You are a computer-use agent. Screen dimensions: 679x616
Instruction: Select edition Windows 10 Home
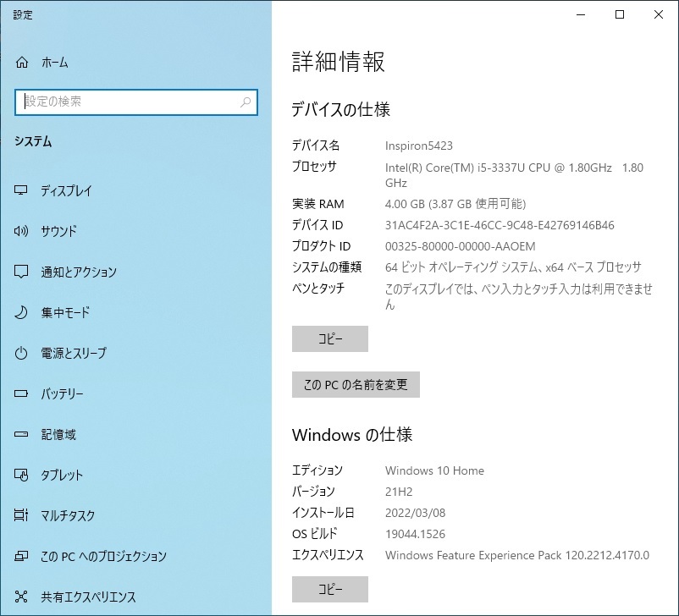[x=435, y=470]
